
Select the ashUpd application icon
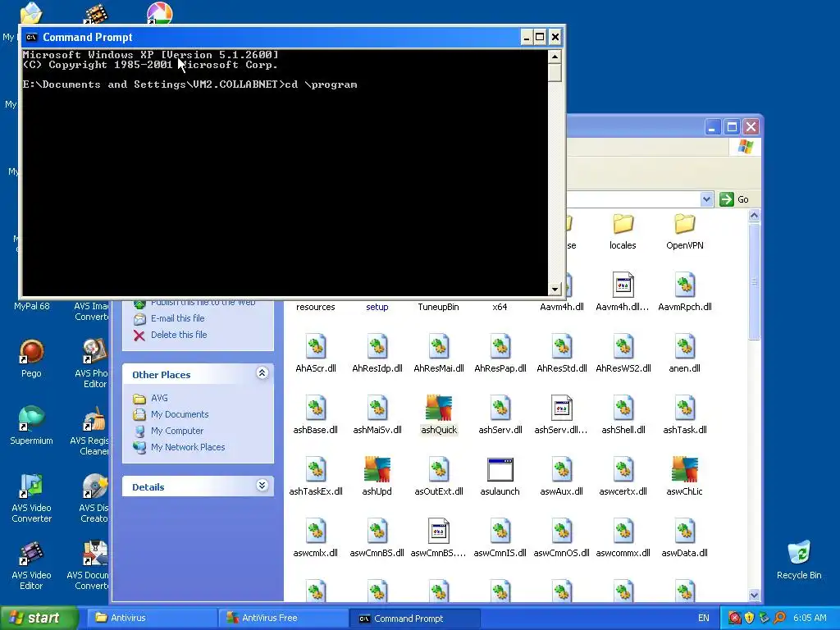tap(377, 469)
